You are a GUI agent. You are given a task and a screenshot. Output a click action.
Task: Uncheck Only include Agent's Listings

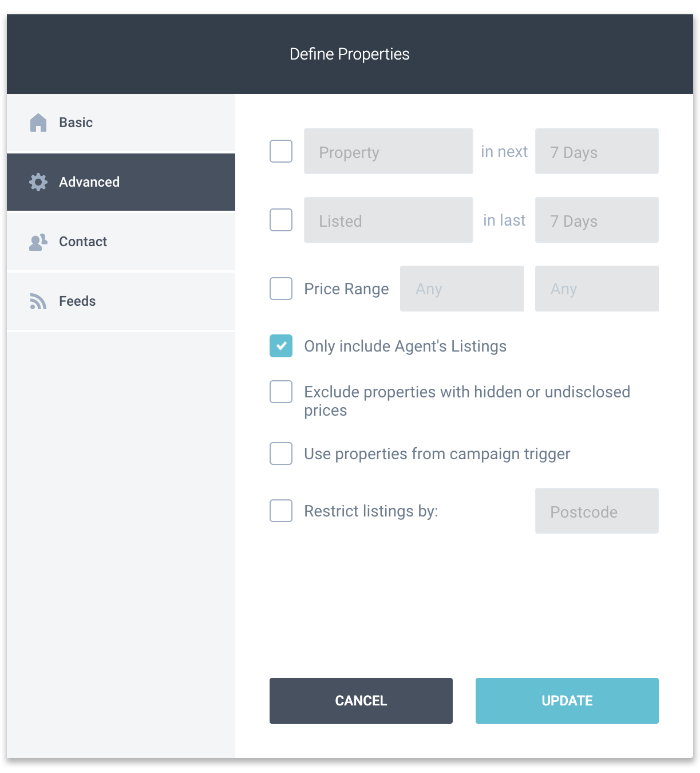tap(281, 346)
